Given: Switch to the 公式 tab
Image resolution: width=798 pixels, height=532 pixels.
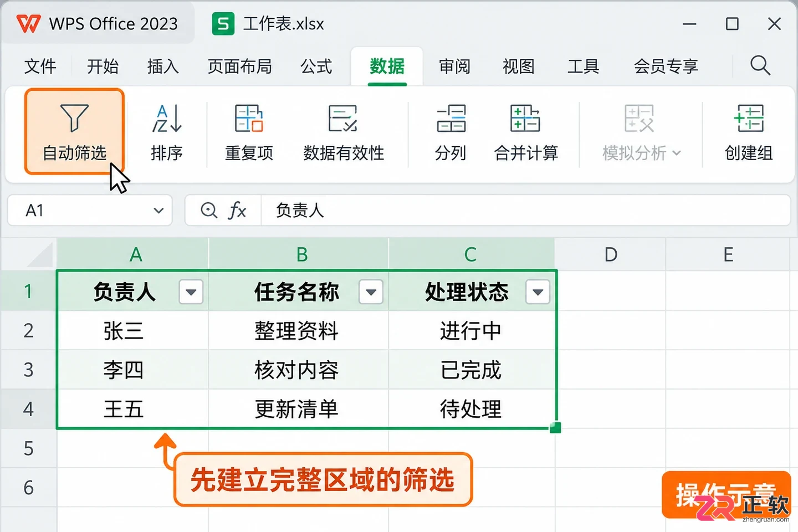Looking at the screenshot, I should tap(316, 66).
